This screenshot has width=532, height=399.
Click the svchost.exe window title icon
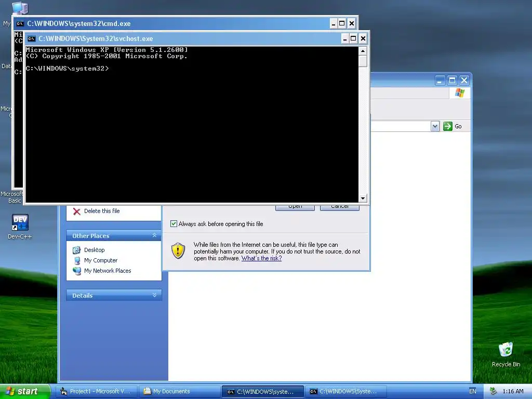(x=32, y=38)
